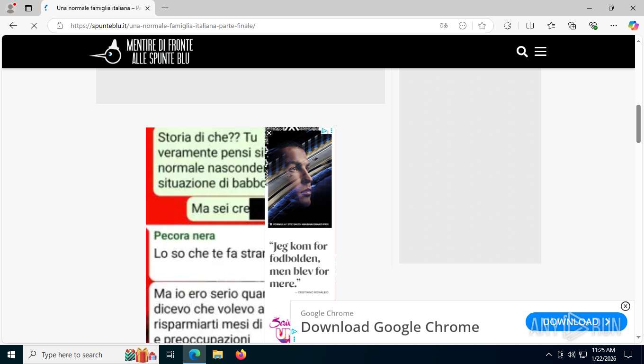Open the Collections panel
644x364 pixels.
tap(572, 26)
